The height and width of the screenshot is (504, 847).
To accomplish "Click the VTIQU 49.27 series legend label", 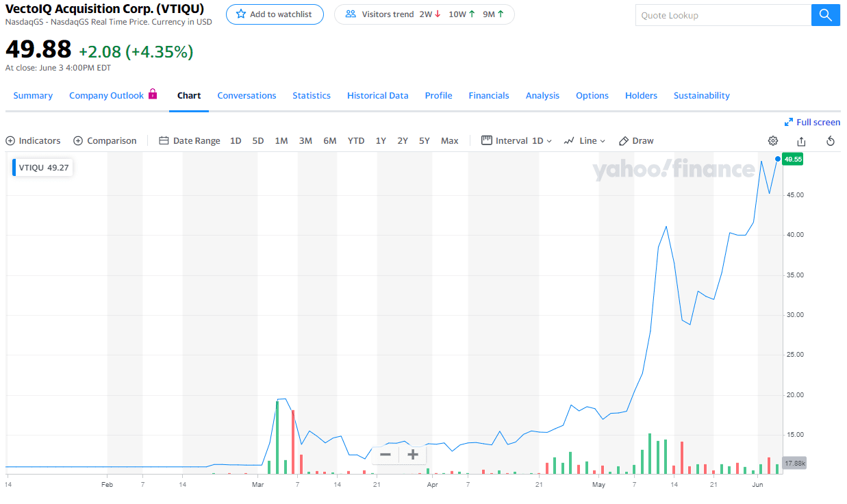I will tap(43, 167).
